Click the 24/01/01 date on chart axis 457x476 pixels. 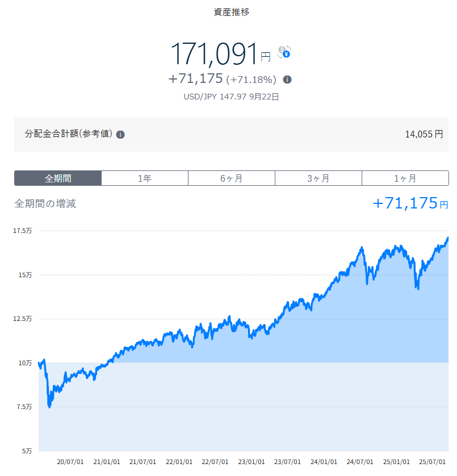point(324,462)
